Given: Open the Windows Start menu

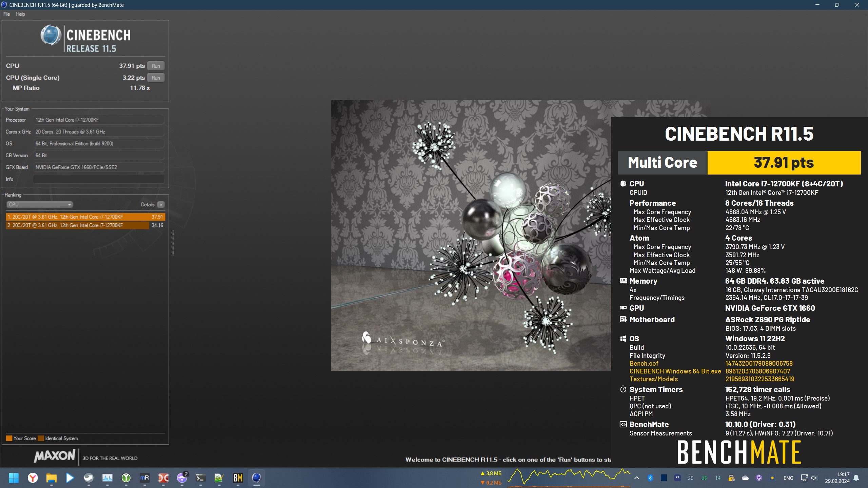Looking at the screenshot, I should tap(14, 478).
